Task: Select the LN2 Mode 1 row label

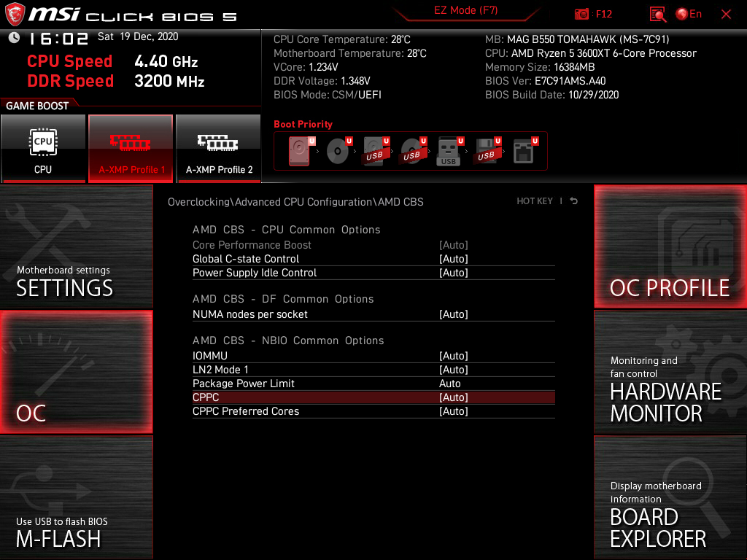Action: [x=220, y=370]
